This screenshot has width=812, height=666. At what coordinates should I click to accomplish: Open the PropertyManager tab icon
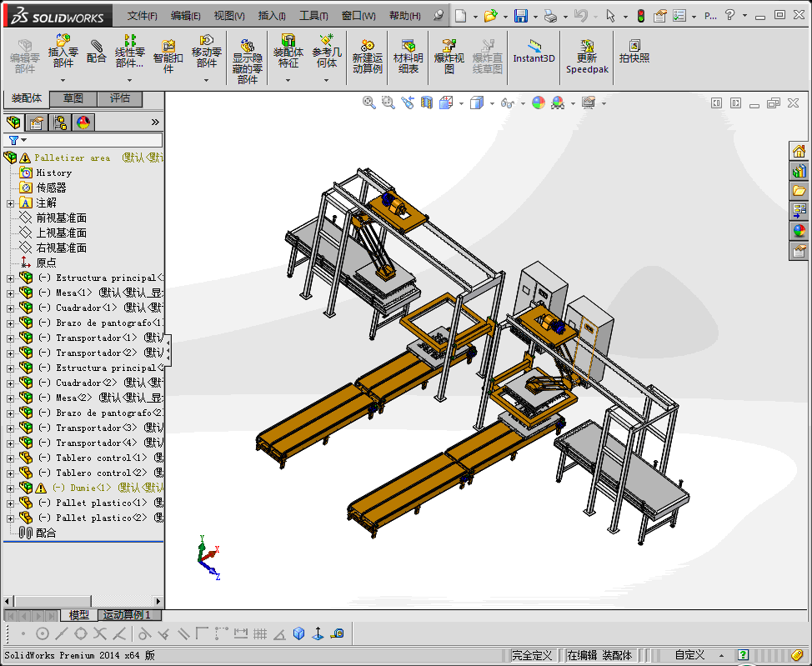pyautogui.click(x=37, y=123)
